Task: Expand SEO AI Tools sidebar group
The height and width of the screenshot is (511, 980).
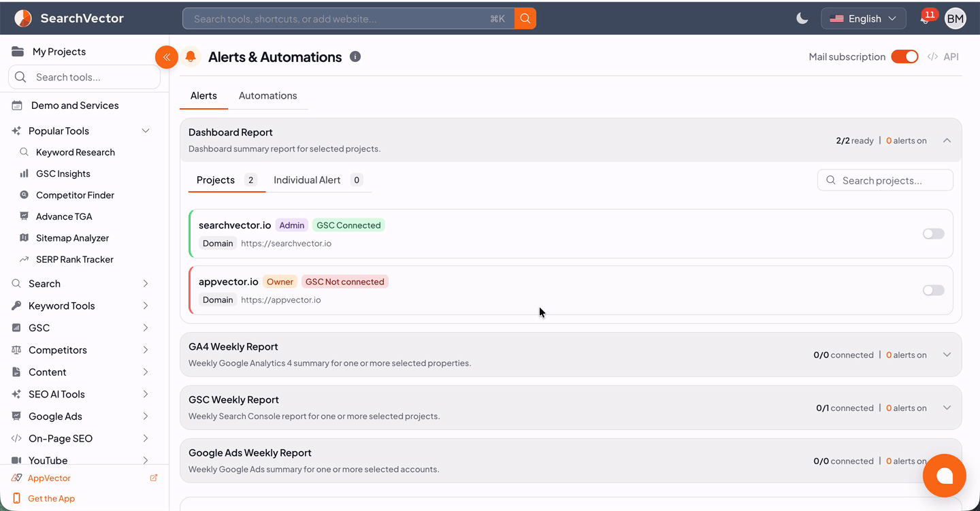Action: tap(145, 394)
